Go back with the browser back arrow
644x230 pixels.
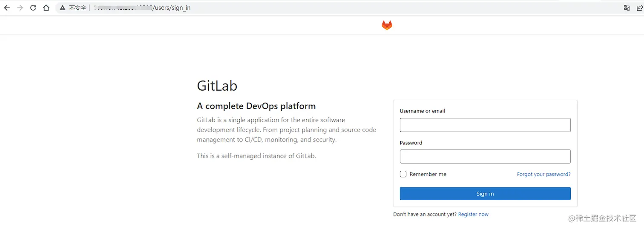click(7, 8)
